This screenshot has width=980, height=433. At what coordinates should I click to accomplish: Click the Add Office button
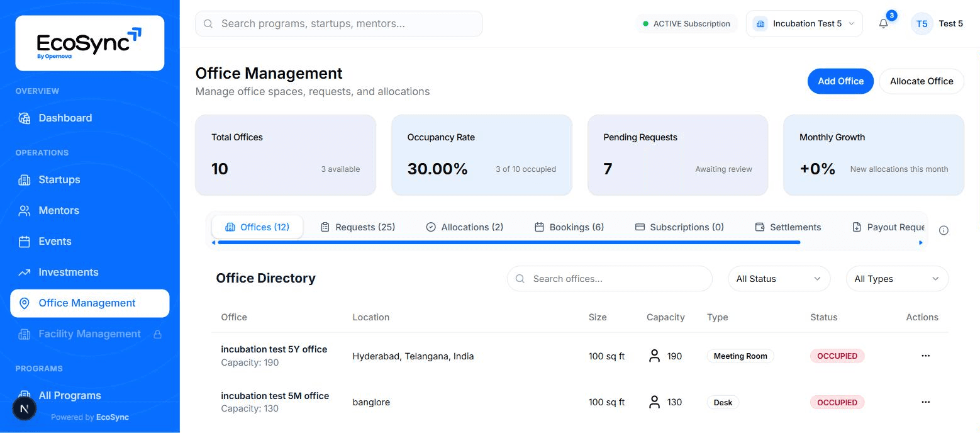click(x=840, y=81)
